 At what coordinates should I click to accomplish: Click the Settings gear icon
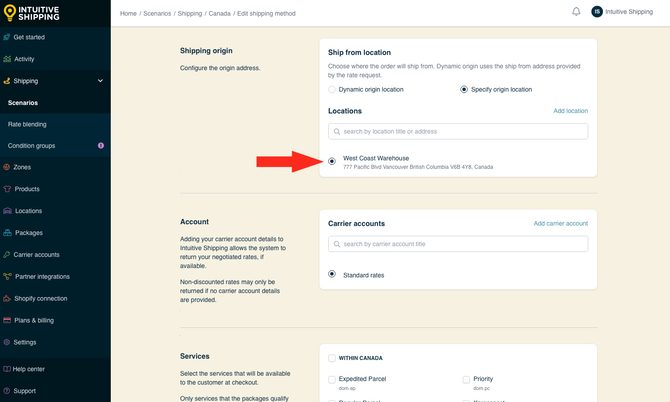coord(6,342)
